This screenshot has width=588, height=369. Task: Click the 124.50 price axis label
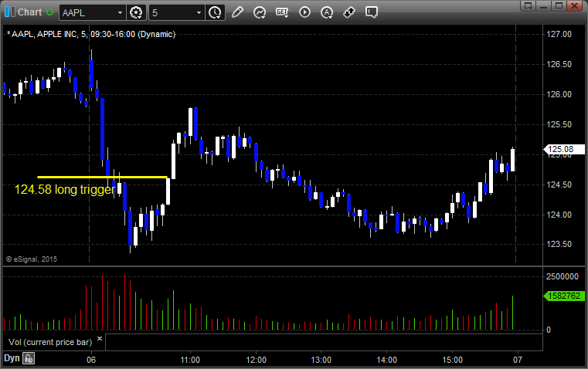coord(559,184)
